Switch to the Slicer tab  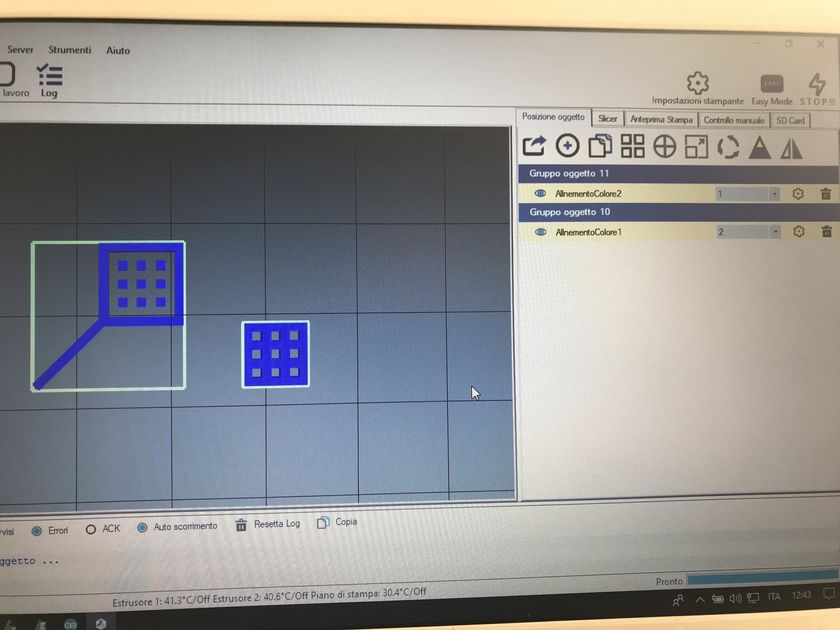(x=607, y=119)
